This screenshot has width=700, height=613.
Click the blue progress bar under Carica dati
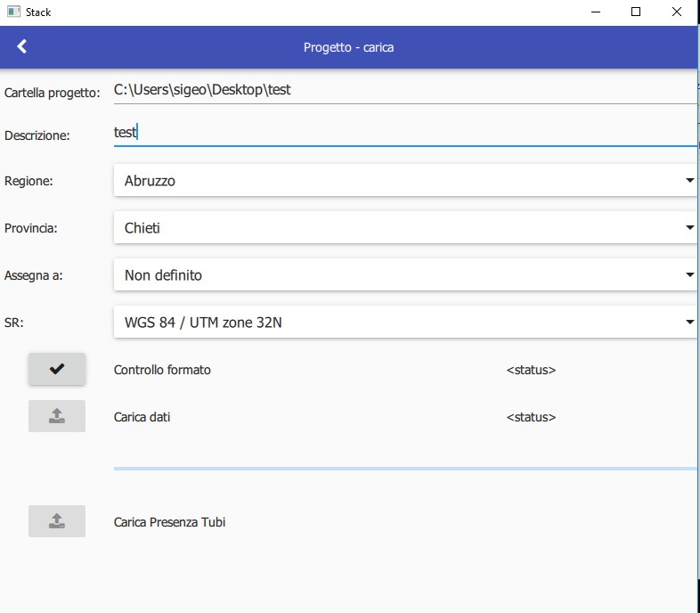[x=404, y=468]
